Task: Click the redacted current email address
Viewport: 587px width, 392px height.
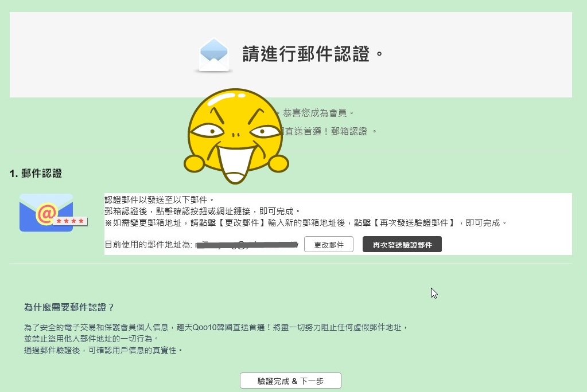Action: click(x=247, y=245)
